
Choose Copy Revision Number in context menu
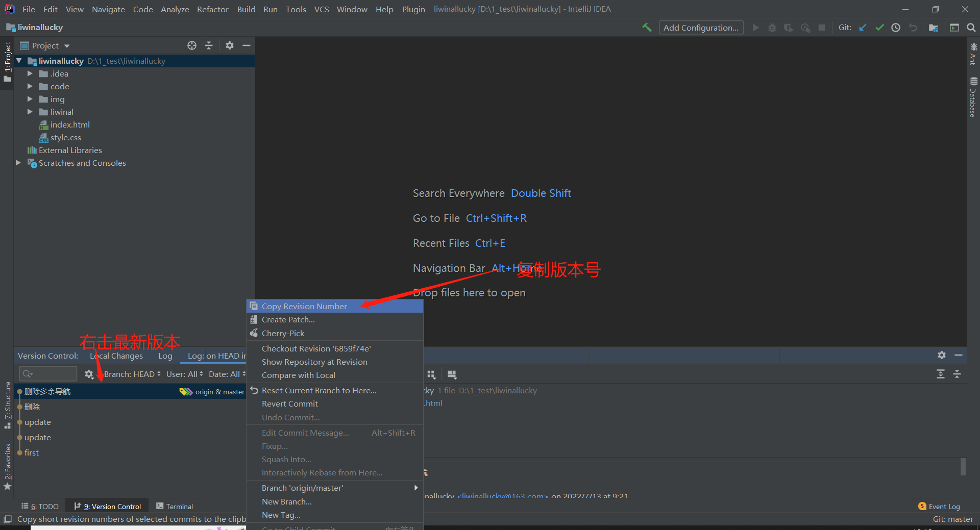tap(335, 306)
